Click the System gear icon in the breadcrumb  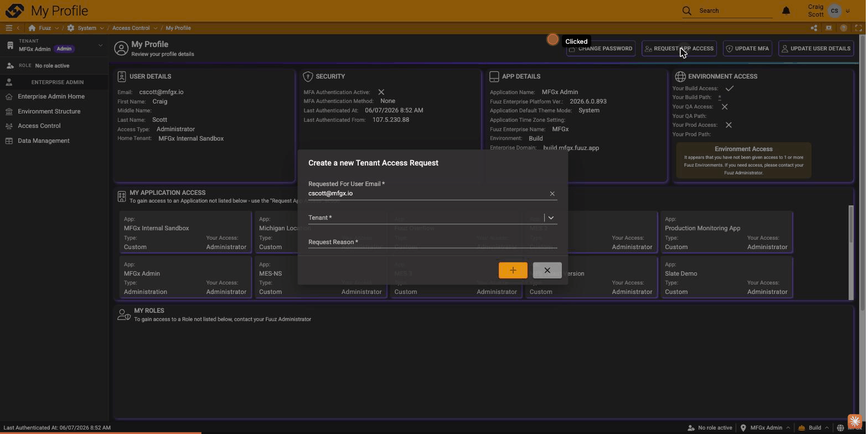pos(71,28)
